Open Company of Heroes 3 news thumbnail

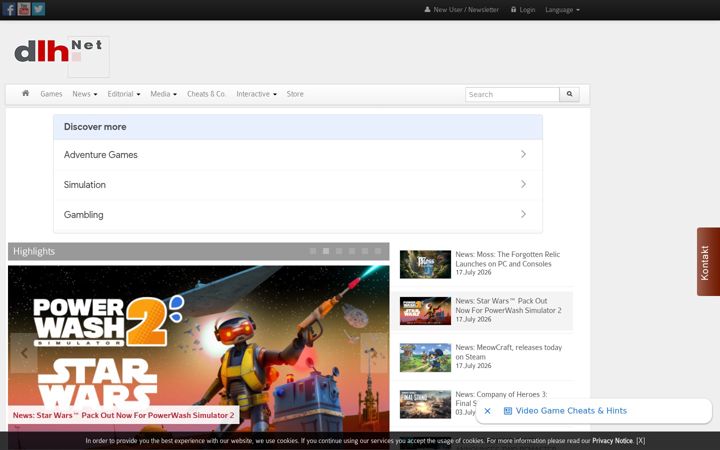[425, 404]
